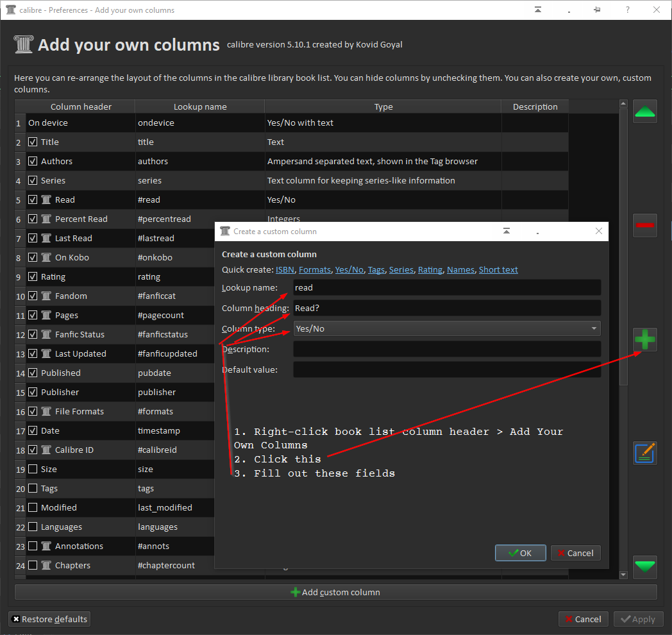This screenshot has width=672, height=635.
Task: Click the custom column icon beside Fandom
Action: tap(46, 296)
